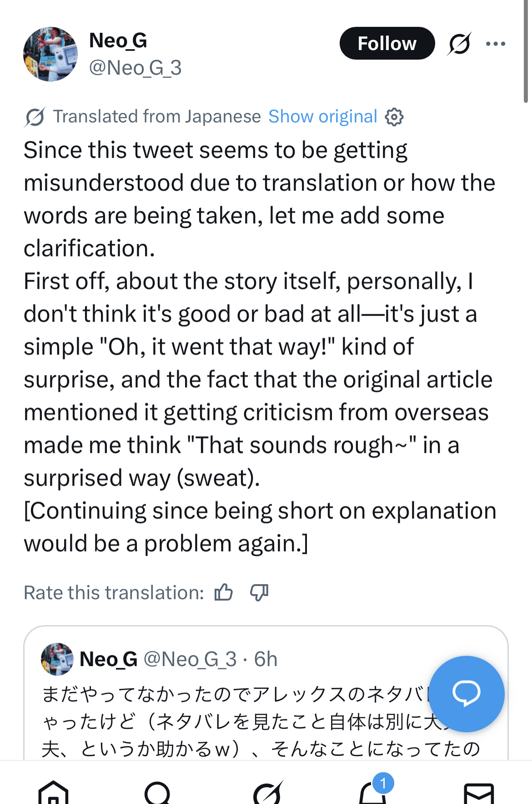532x804 pixels.
Task: Rate translation with thumbs up
Action: tap(224, 592)
